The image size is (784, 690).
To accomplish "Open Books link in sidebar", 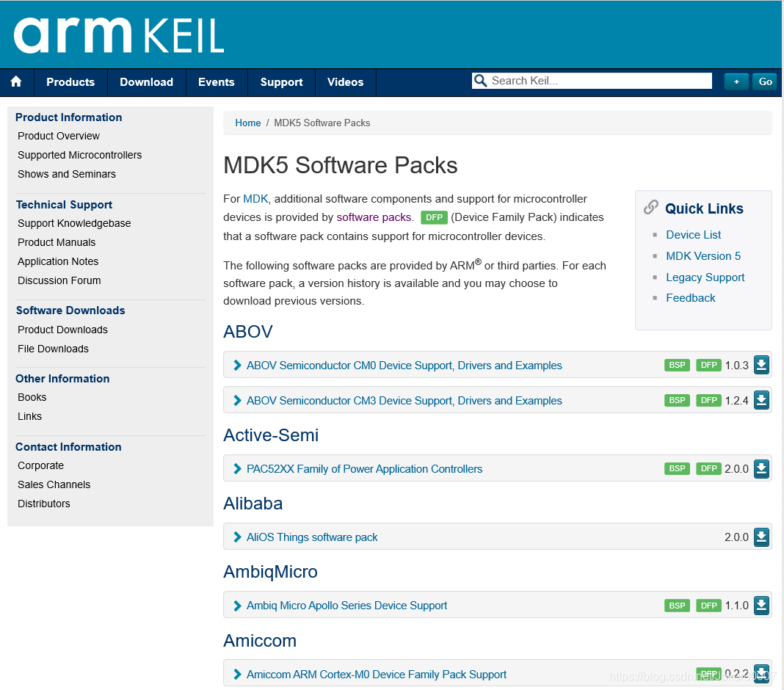I will coord(32,398).
